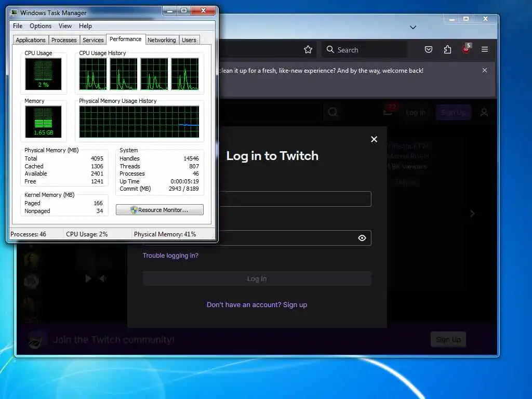Open the Twitch user profile icon
This screenshot has width=532, height=399.
point(484,112)
